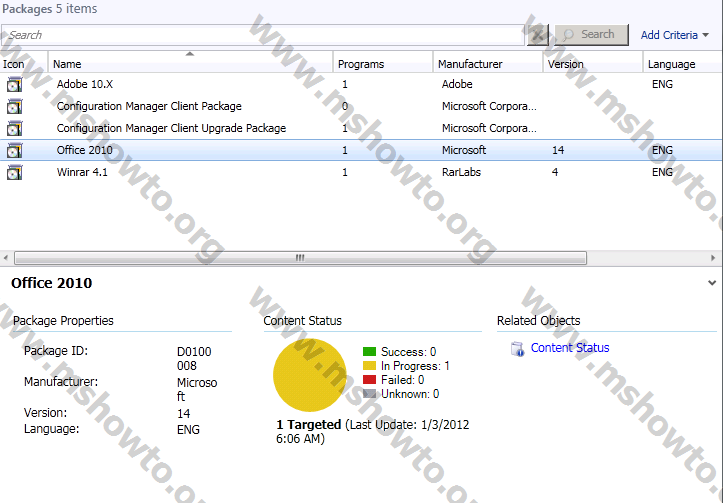Click the green Success legend swatch
This screenshot has height=503, width=723.
(369, 352)
